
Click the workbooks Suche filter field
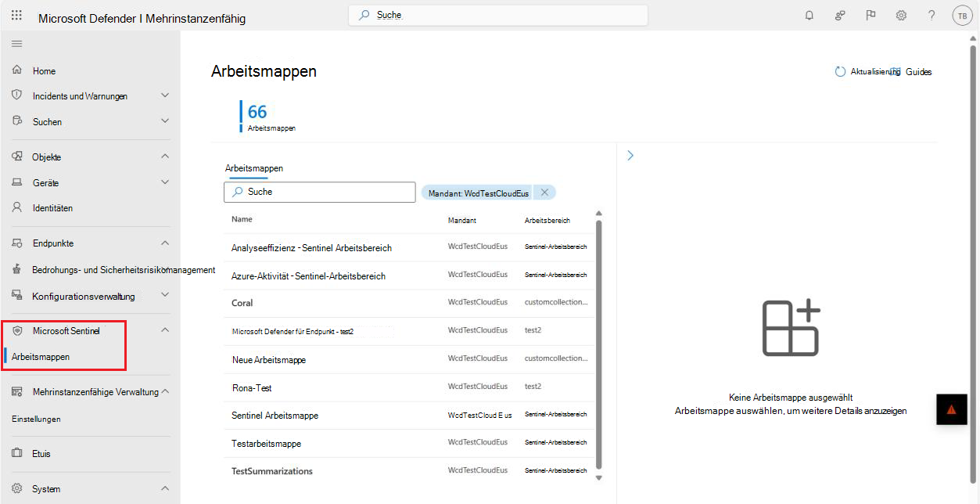(x=320, y=192)
